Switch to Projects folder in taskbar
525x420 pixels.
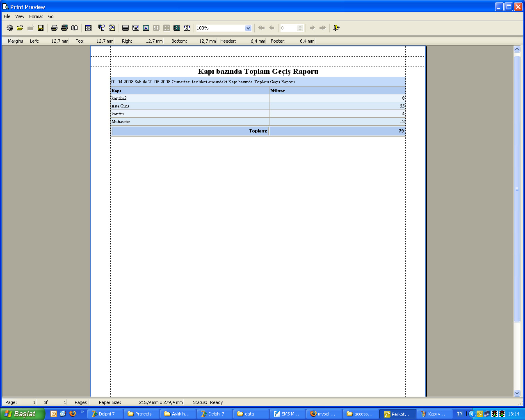coord(141,414)
